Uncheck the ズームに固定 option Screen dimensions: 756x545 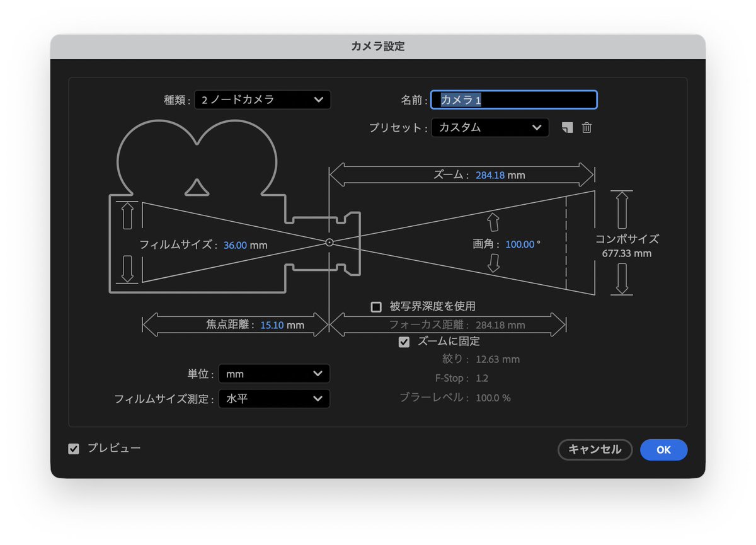pyautogui.click(x=404, y=341)
